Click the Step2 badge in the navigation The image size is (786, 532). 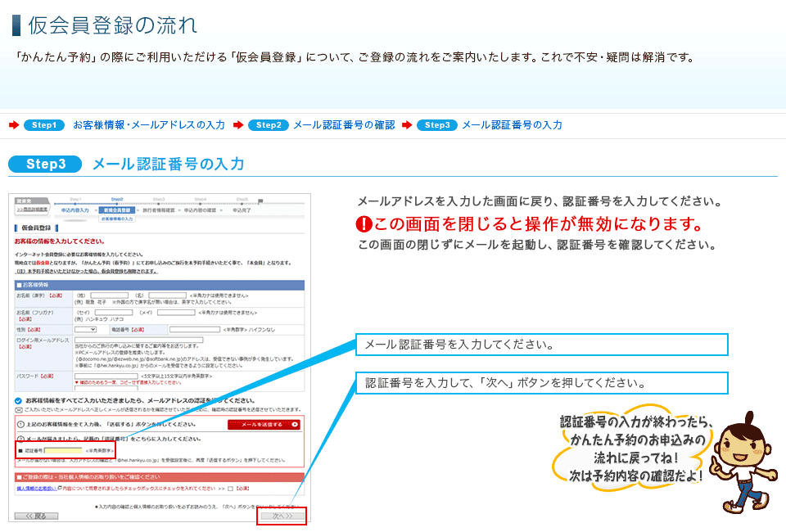[x=269, y=125]
